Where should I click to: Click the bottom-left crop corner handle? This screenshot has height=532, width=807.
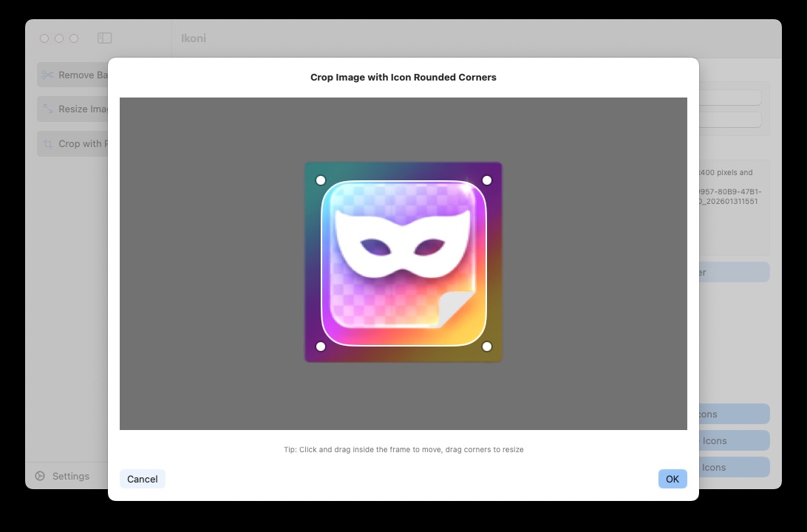(321, 347)
